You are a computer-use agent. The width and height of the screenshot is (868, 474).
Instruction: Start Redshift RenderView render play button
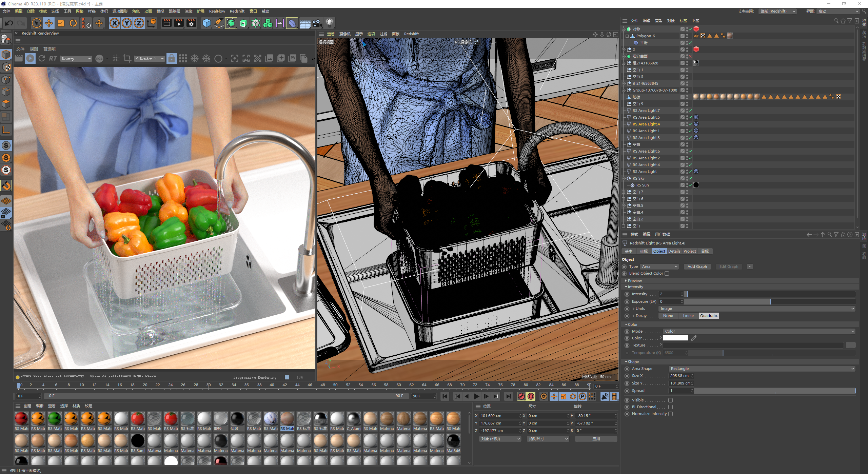pyautogui.click(x=30, y=59)
